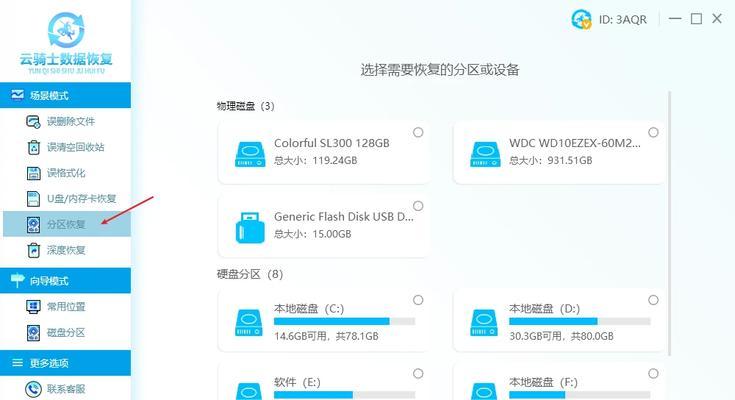Select the 磁盘分区 disk icon

(x=33, y=332)
